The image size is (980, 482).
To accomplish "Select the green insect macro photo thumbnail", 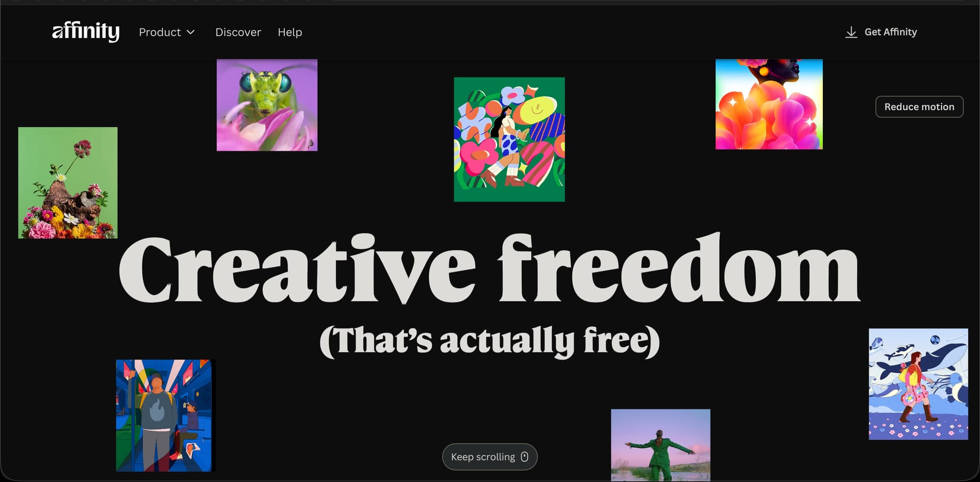I will point(267,105).
